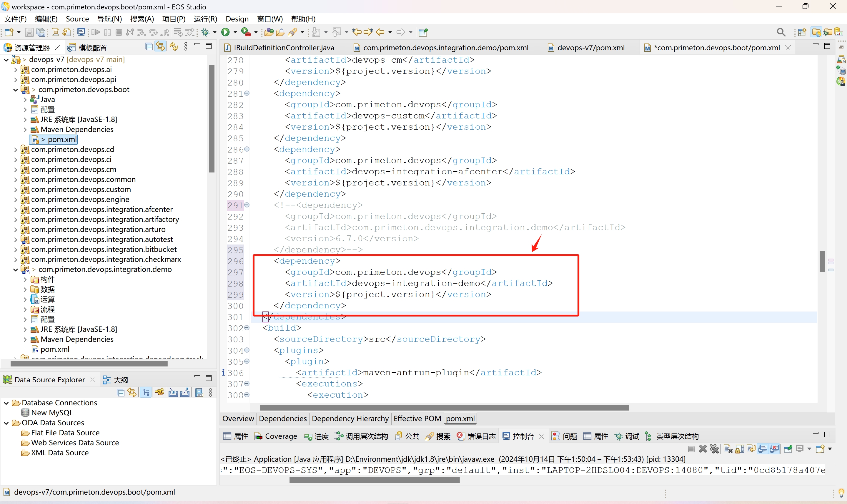Click the green Run button in toolbar

click(225, 32)
